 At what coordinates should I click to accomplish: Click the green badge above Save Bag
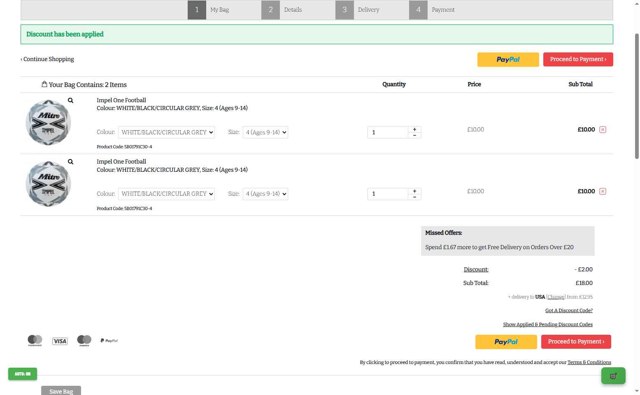pos(22,374)
